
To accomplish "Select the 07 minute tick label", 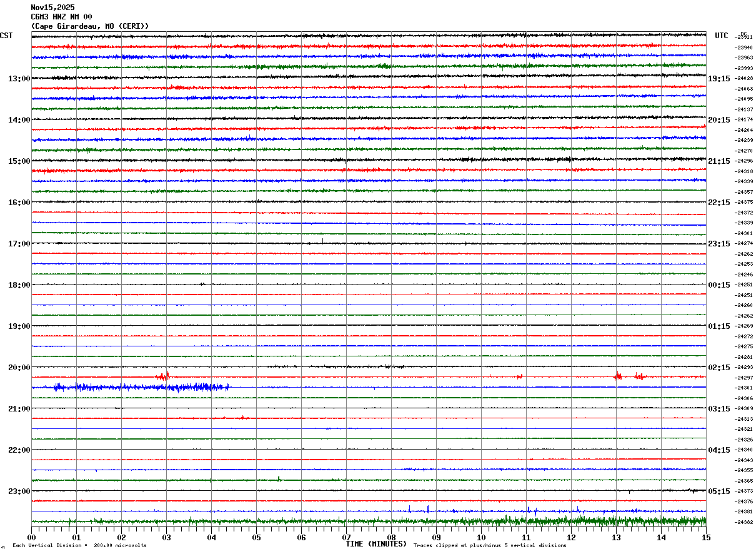I will pyautogui.click(x=346, y=537).
